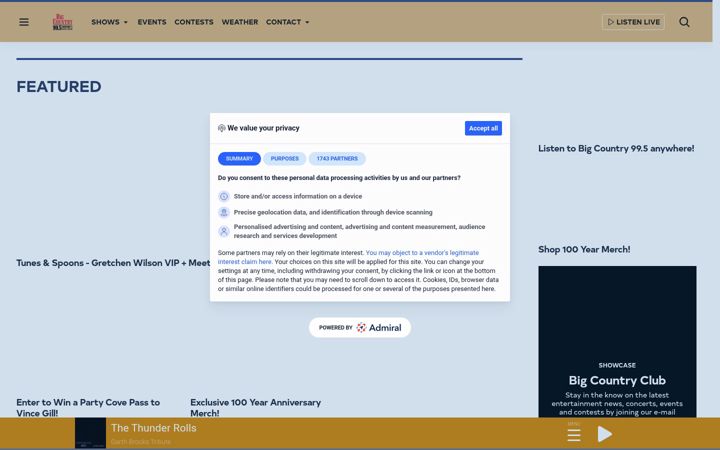
Task: Click the store information clock icon
Action: [224, 197]
